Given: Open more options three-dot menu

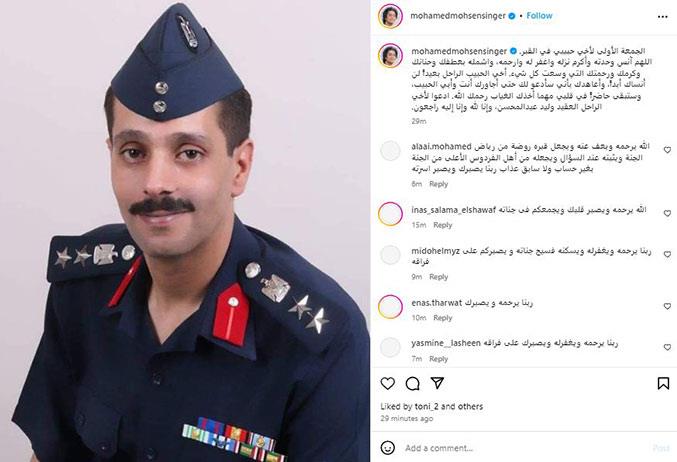Looking at the screenshot, I should point(663,17).
